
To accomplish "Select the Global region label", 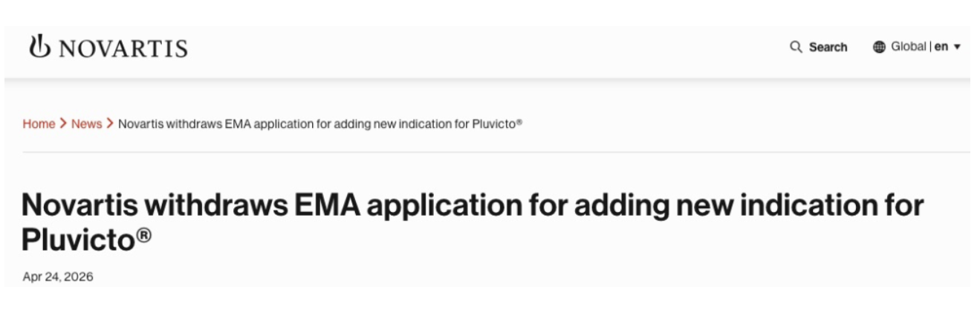I will tap(908, 47).
